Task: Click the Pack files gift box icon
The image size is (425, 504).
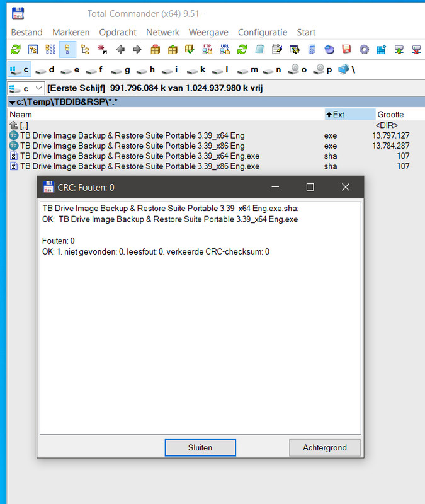Action: [x=155, y=50]
